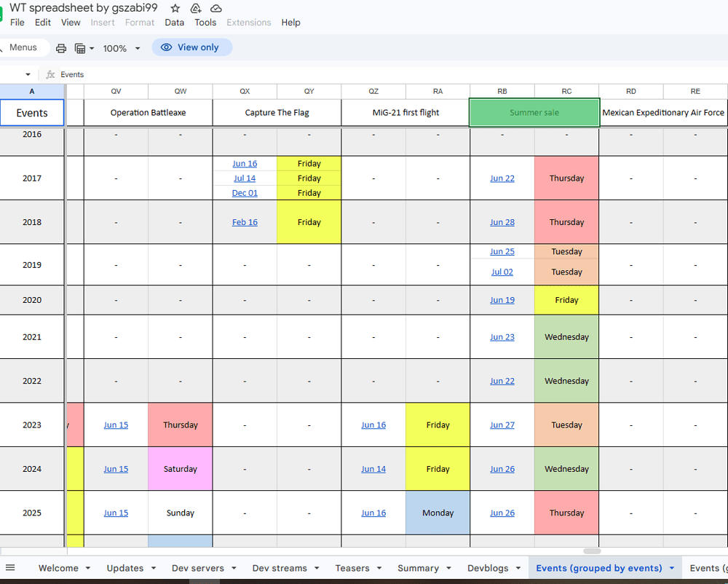Expand the Events (grouped by events) tab arrow
The width and height of the screenshot is (728, 584).
[672, 568]
